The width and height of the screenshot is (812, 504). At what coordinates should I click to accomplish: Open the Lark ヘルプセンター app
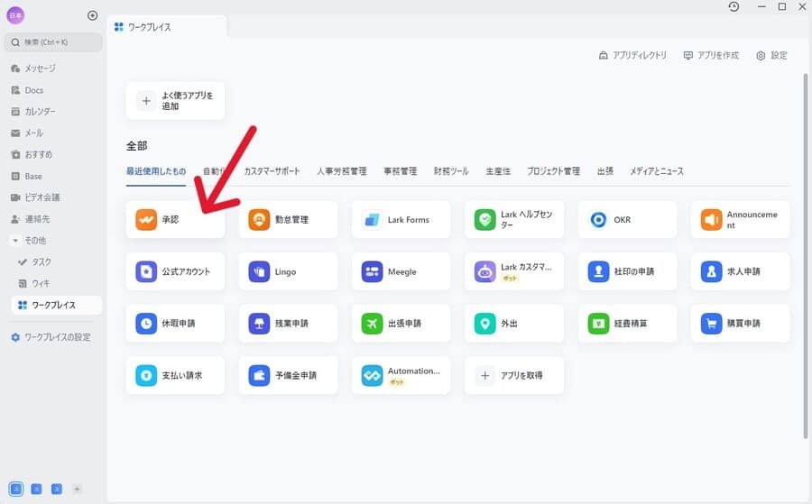[514, 219]
